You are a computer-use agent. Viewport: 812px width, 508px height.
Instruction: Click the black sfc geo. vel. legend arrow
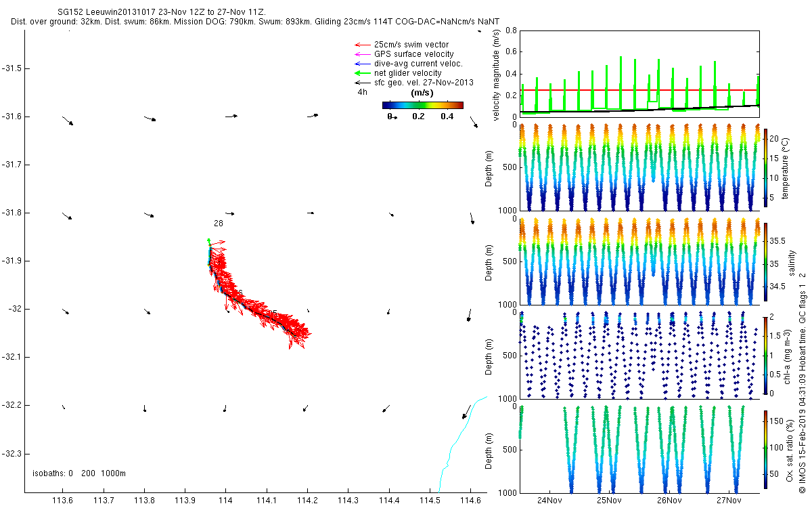361,83
